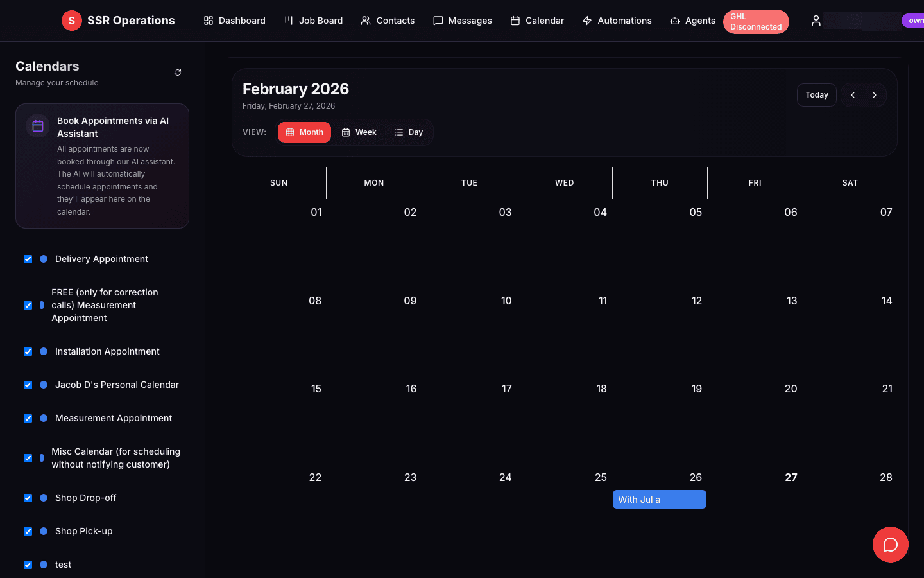
Task: Click the Job Board icon
Action: [287, 20]
